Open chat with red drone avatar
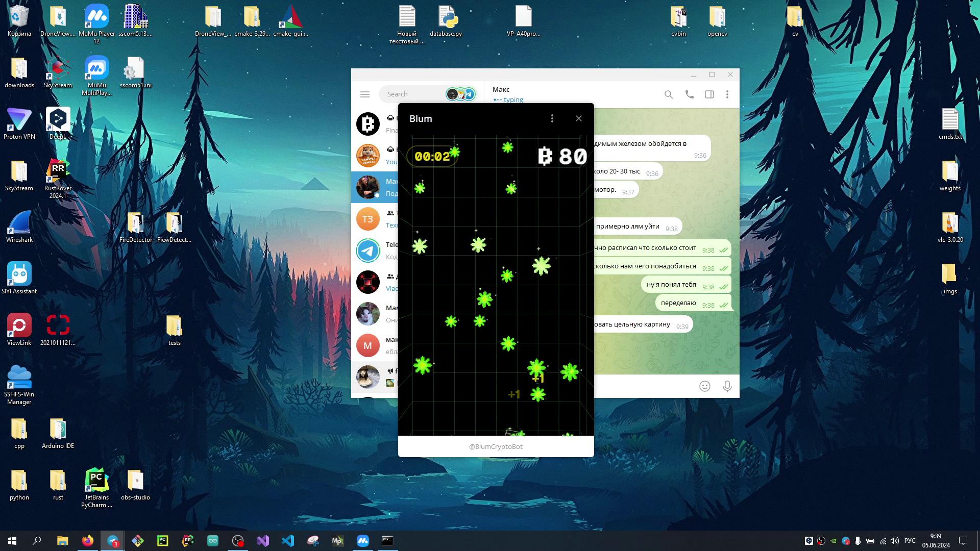Image resolution: width=980 pixels, height=551 pixels. 367,282
